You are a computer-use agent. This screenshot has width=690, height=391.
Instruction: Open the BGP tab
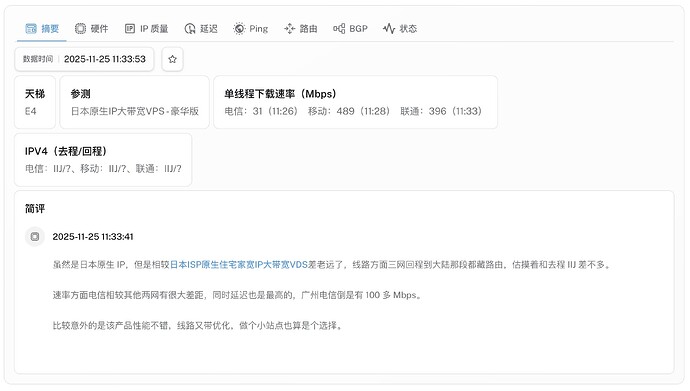pos(350,29)
